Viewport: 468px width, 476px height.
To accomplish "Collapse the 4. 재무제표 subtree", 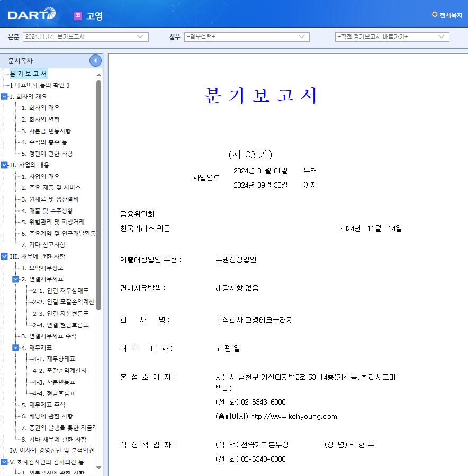I will click(x=15, y=347).
